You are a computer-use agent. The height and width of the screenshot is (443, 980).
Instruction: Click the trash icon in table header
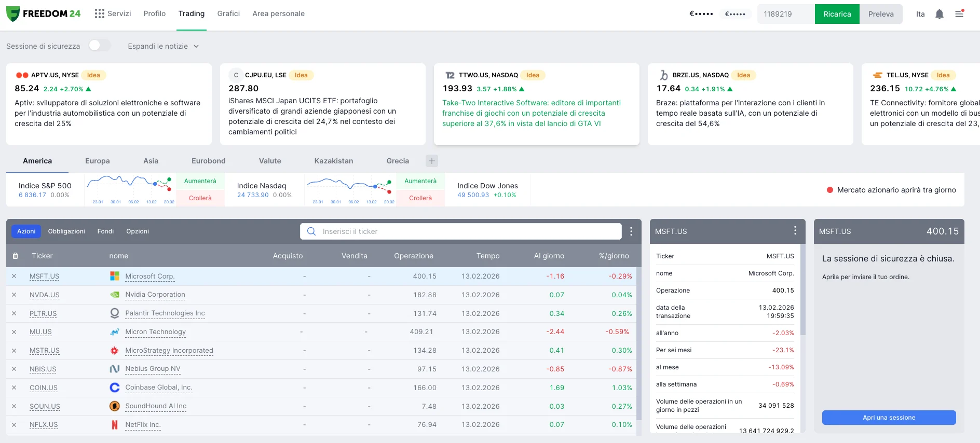pyautogui.click(x=15, y=256)
